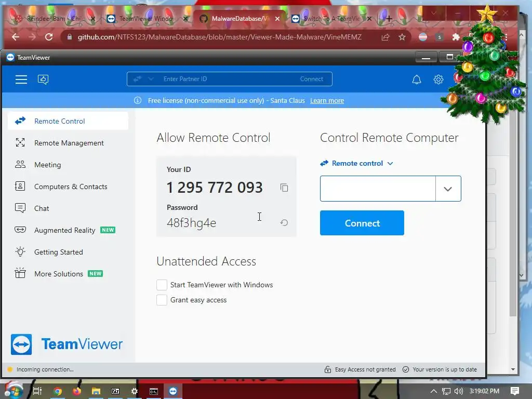Image resolution: width=532 pixels, height=399 pixels.
Task: Switch to Switch To A TeamViewer tab
Action: 332,19
